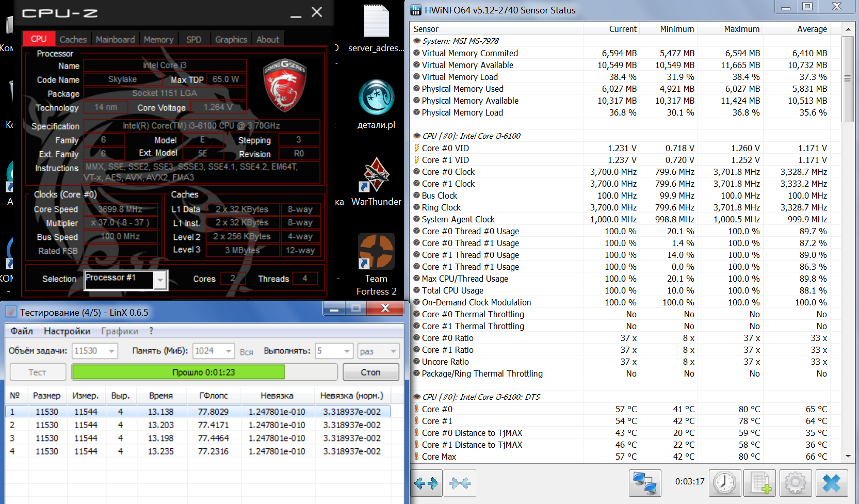The width and height of the screenshot is (859, 504).
Task: Open the About tab in CPU-Z
Action: coord(268,39)
